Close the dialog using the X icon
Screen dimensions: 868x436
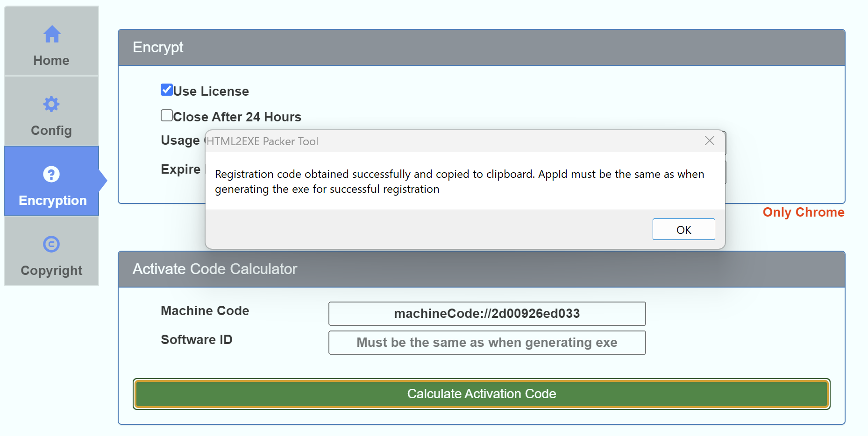click(709, 141)
